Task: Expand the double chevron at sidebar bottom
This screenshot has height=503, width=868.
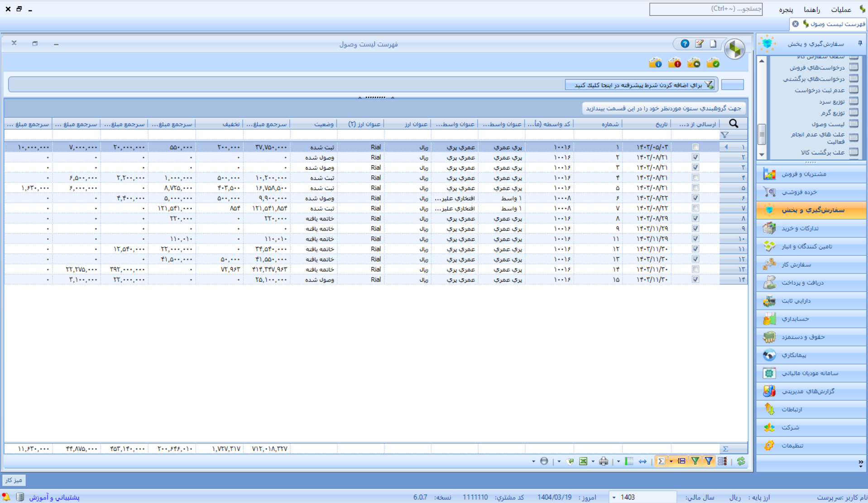Action: 860,463
